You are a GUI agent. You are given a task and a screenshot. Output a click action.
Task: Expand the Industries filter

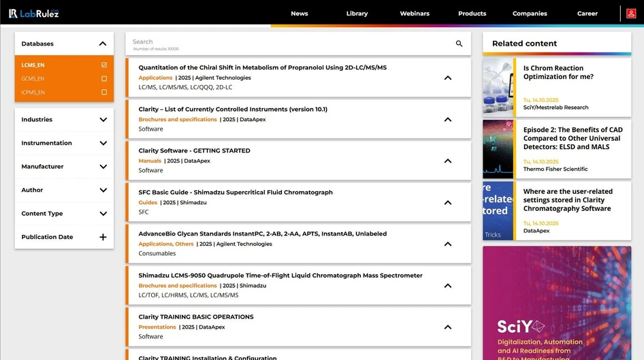pyautogui.click(x=64, y=120)
